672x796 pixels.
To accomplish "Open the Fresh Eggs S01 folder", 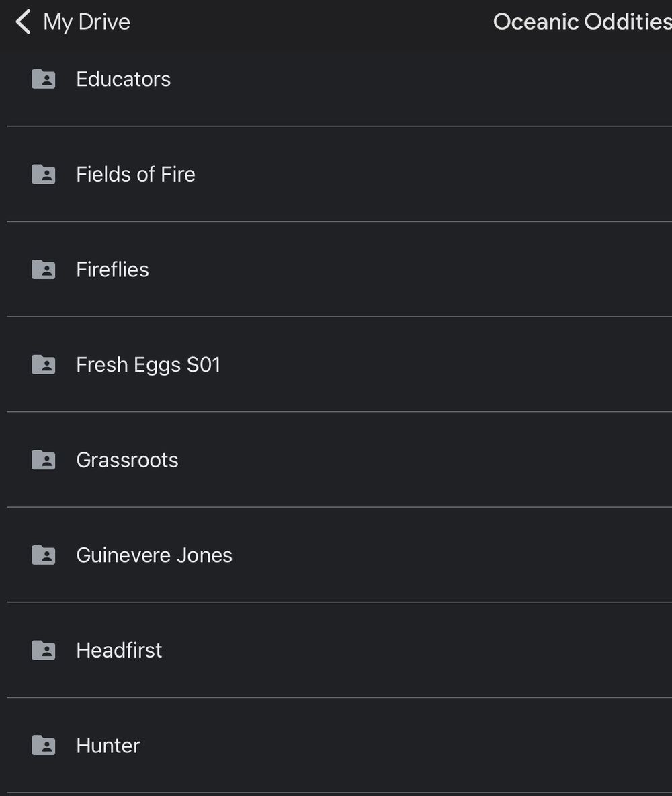I will (x=339, y=364).
